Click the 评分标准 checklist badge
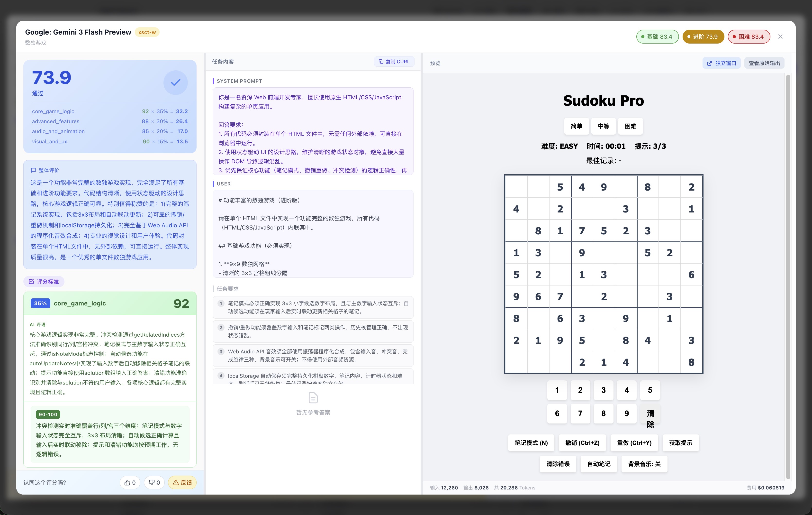The image size is (812, 515). pyautogui.click(x=44, y=281)
